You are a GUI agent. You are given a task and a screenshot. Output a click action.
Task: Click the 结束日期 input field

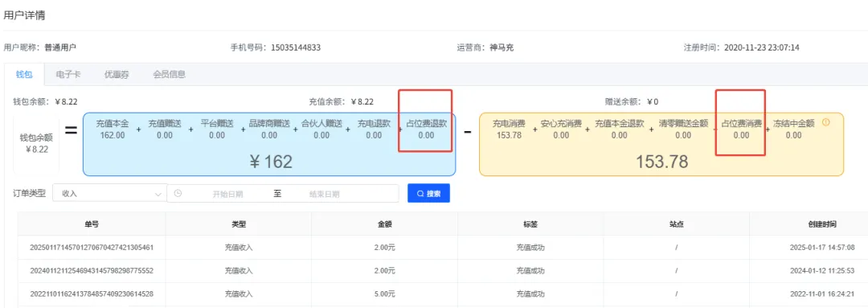click(324, 194)
